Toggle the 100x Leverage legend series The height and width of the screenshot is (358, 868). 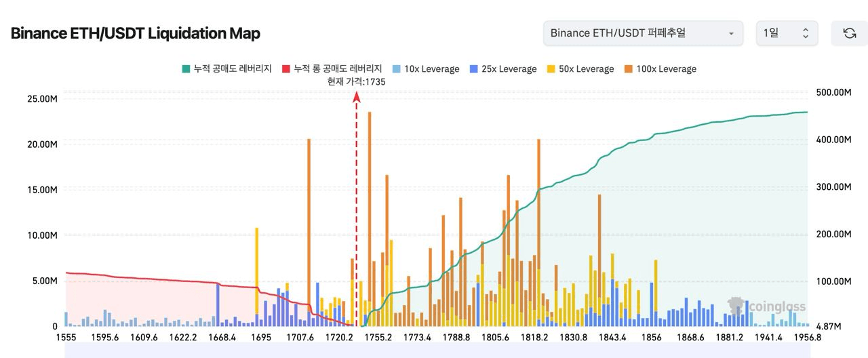coord(659,68)
